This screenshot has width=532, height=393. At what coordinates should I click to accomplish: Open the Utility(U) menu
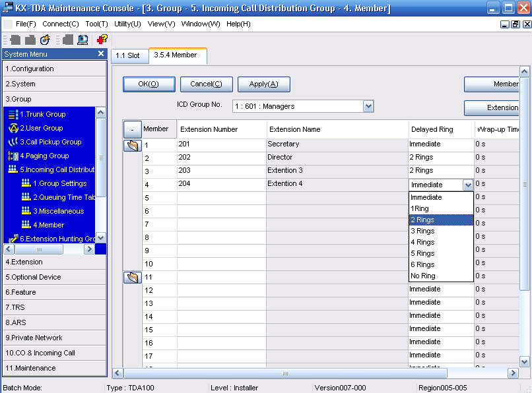tap(127, 24)
